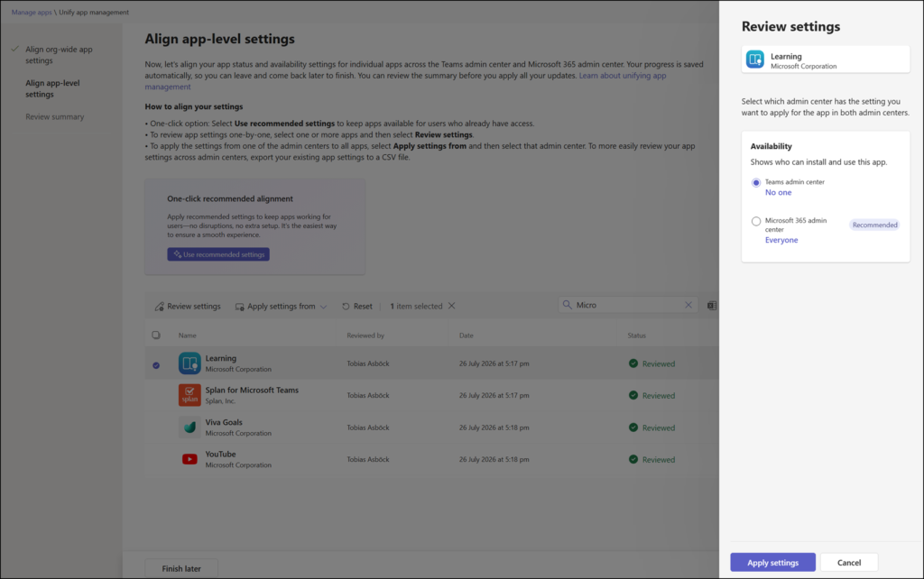Sort by the Status column header
The image size is (924, 579).
pos(636,335)
